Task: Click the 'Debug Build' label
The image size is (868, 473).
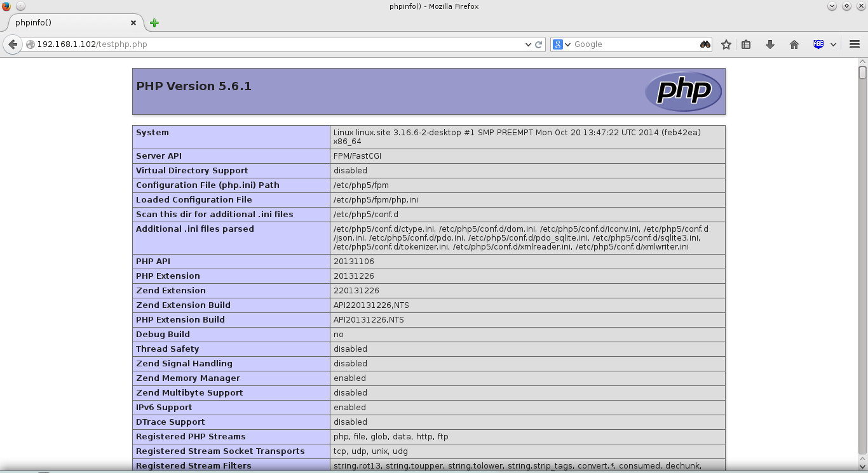Action: pyautogui.click(x=163, y=335)
